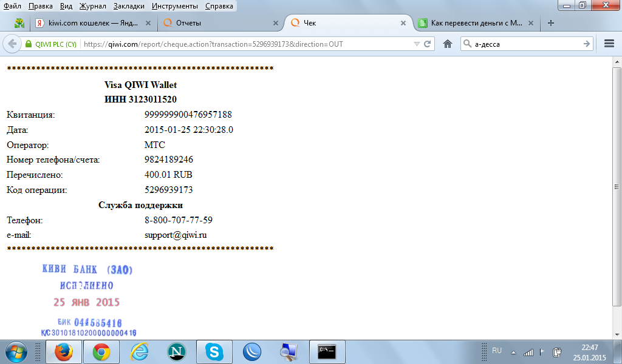Click the pinned green icon tab
This screenshot has height=364, width=622.
tap(19, 23)
